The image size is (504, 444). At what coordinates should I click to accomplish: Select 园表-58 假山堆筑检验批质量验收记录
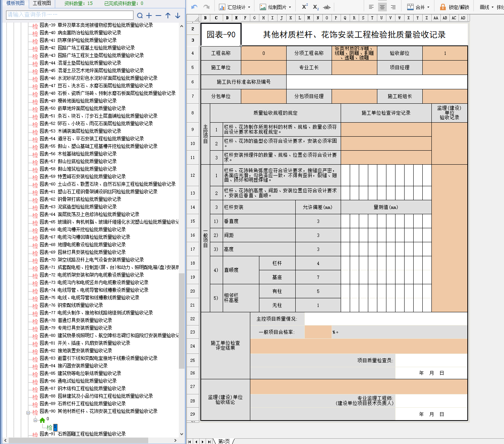click(x=78, y=169)
